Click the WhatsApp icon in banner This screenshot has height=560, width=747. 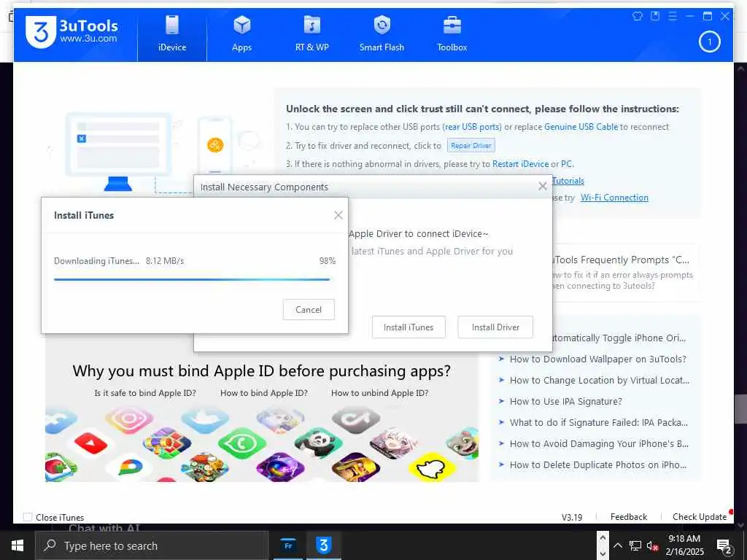[x=242, y=443]
